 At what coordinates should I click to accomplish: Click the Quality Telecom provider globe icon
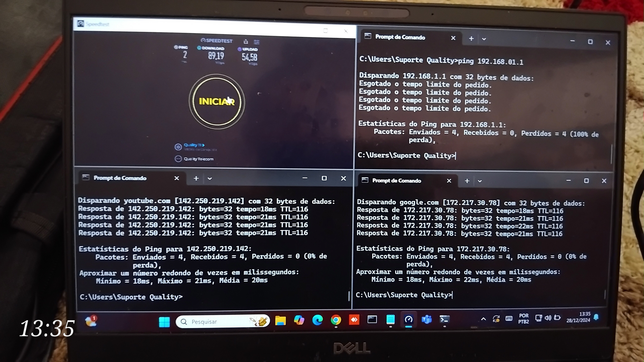click(178, 159)
